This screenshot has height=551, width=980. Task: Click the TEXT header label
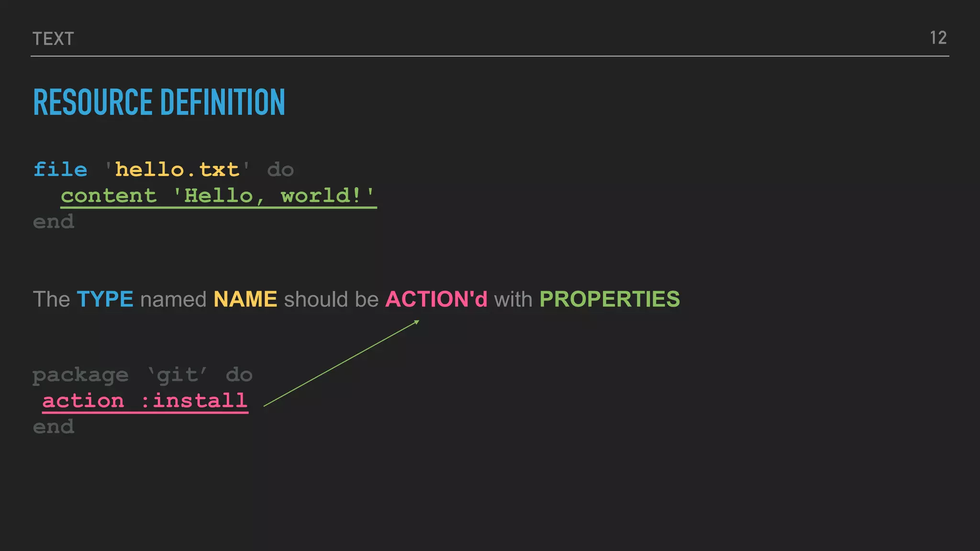[53, 39]
